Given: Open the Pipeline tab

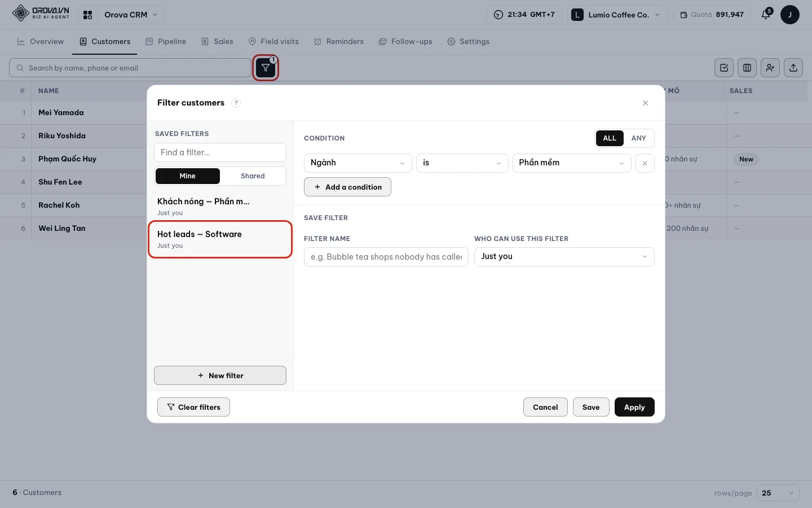Looking at the screenshot, I should 166,42.
